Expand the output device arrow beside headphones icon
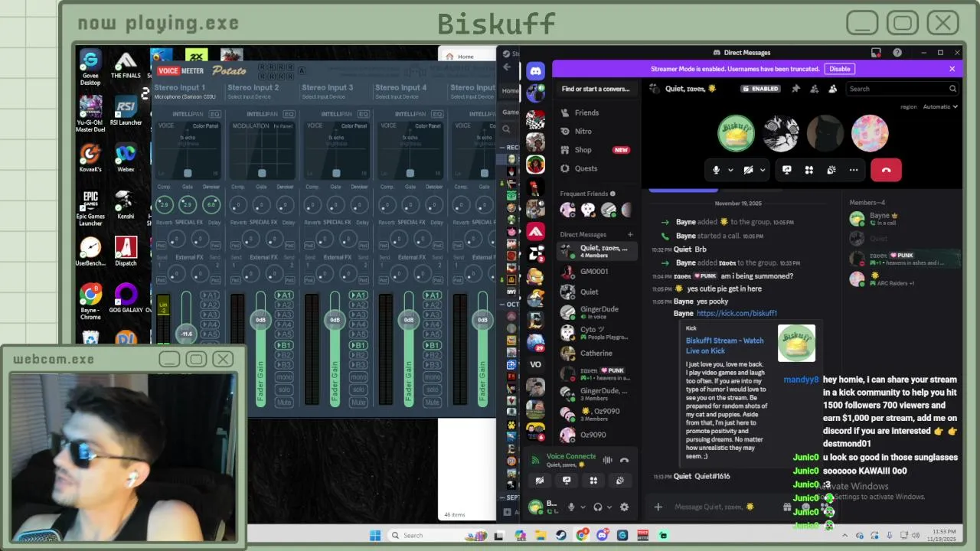The height and width of the screenshot is (551, 980). pyautogui.click(x=609, y=507)
